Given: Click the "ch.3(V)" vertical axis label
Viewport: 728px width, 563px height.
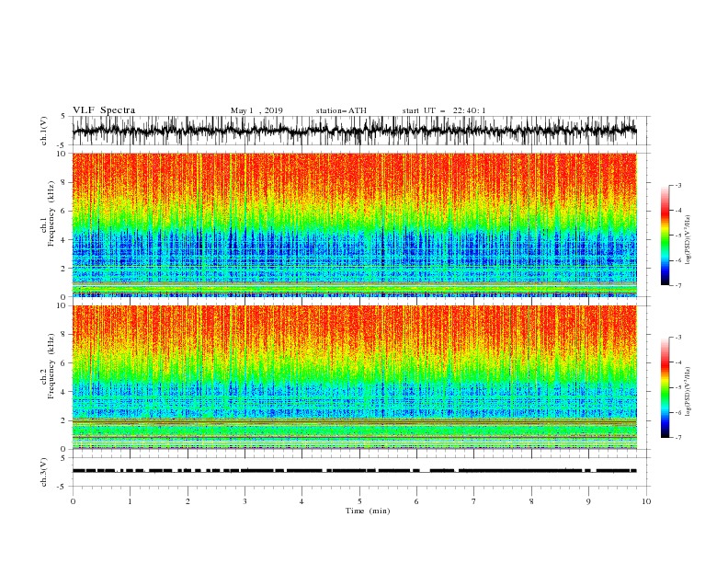Looking at the screenshot, I should 44,472.
